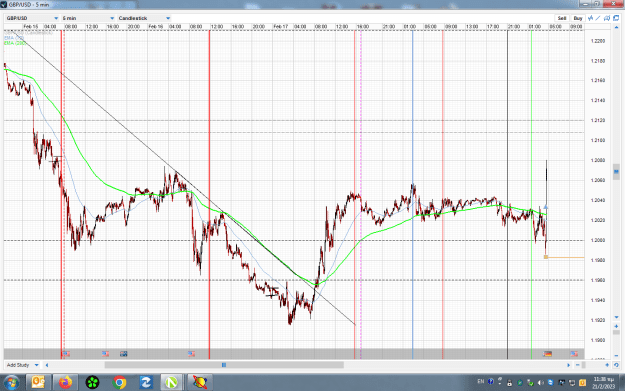Click the horizontal time scrollbar thumb

[x=224, y=365]
